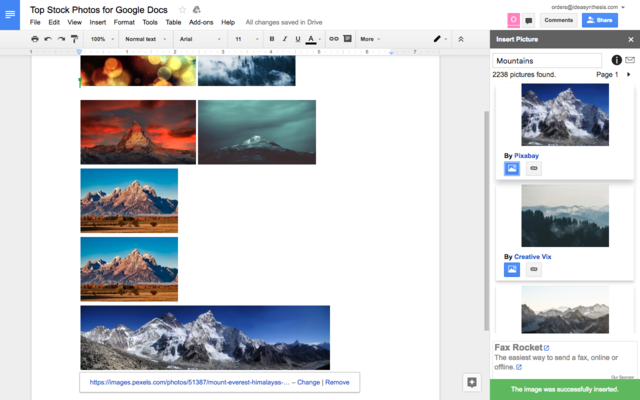Image resolution: width=640 pixels, height=400 pixels.
Task: Open the Edit menu
Action: tap(54, 22)
